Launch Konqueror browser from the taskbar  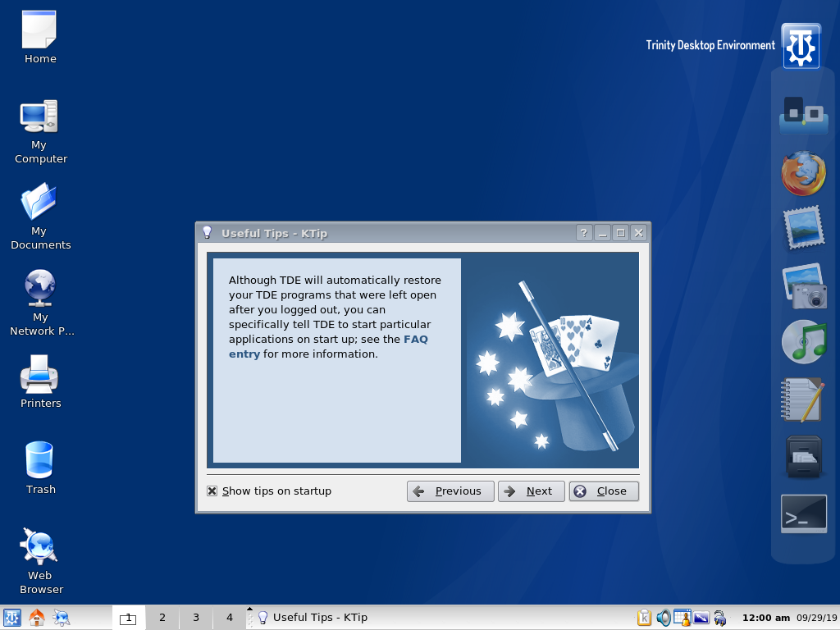[x=61, y=618]
